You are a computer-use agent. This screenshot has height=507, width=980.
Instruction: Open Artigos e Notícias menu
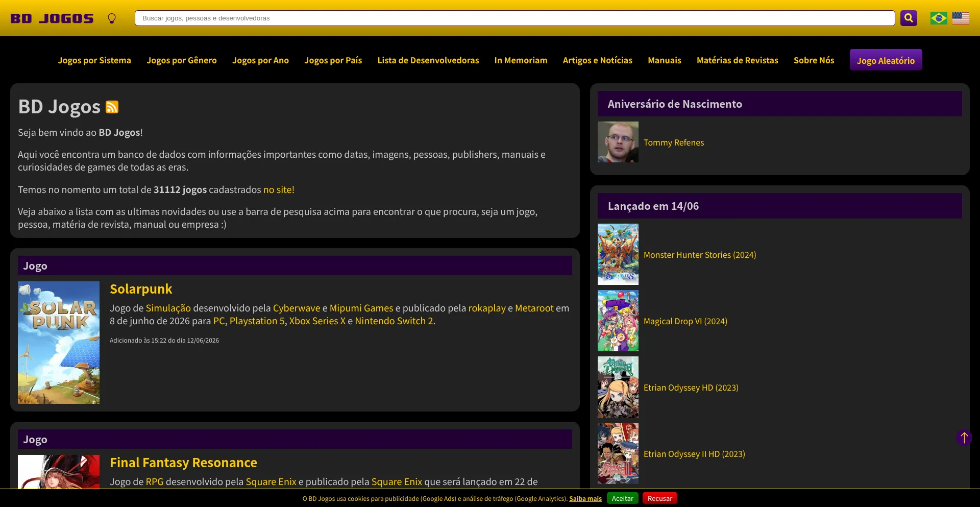(598, 60)
